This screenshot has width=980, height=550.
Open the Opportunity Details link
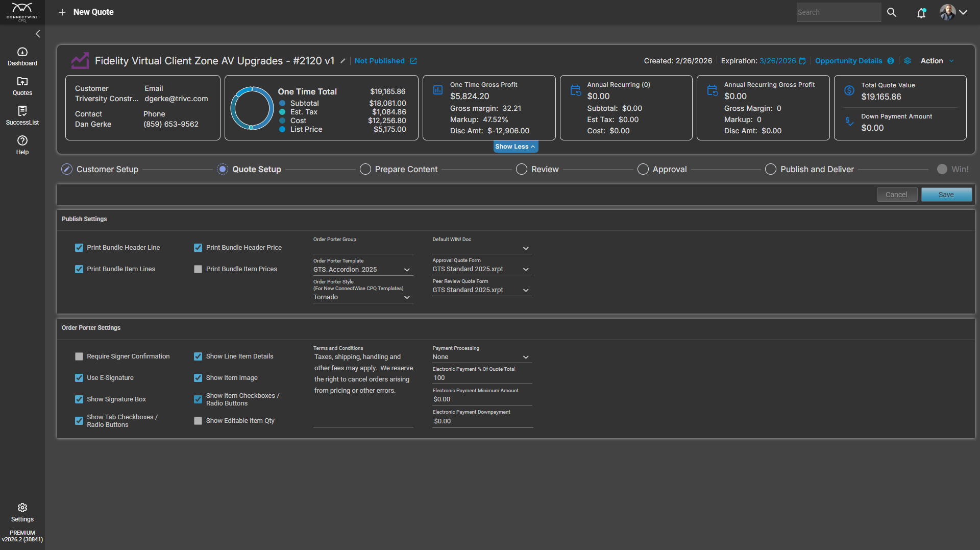coord(848,61)
